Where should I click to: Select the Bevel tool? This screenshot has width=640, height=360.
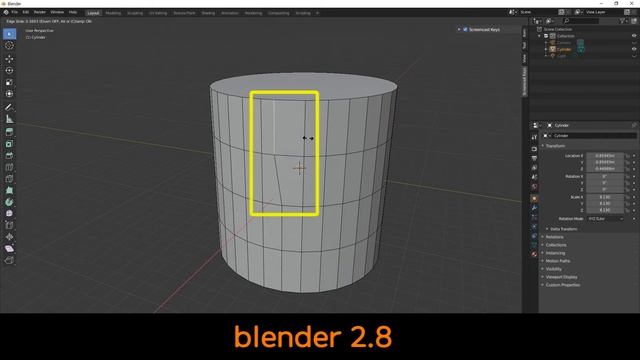tap(9, 156)
